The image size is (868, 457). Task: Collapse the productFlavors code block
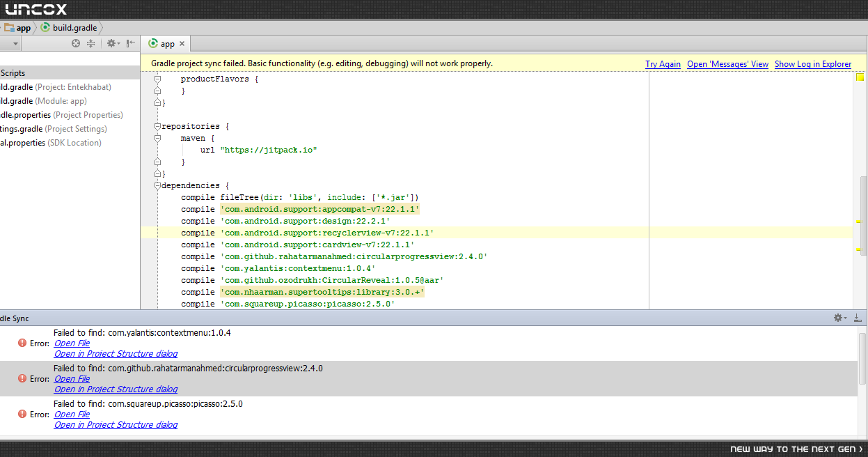157,79
